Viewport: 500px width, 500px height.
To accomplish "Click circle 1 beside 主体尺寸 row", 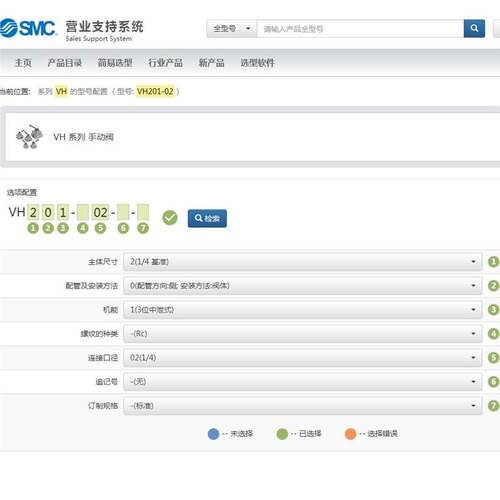I will click(494, 262).
